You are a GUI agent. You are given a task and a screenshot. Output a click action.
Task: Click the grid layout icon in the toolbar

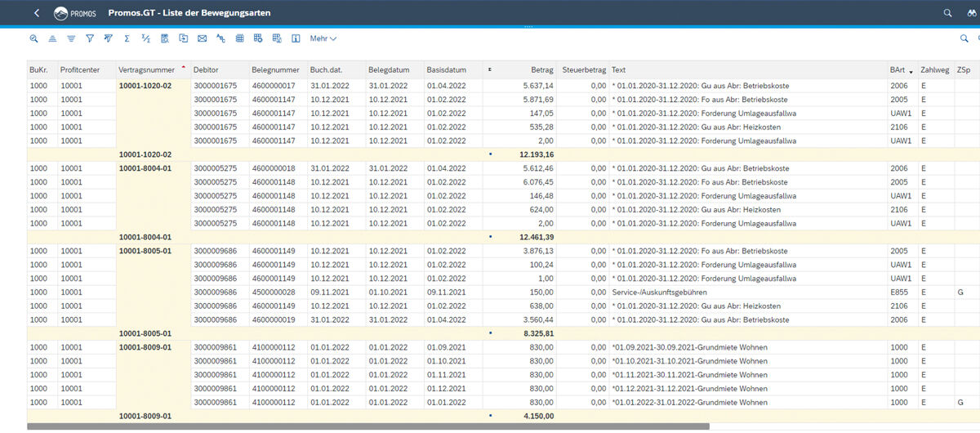click(x=239, y=38)
